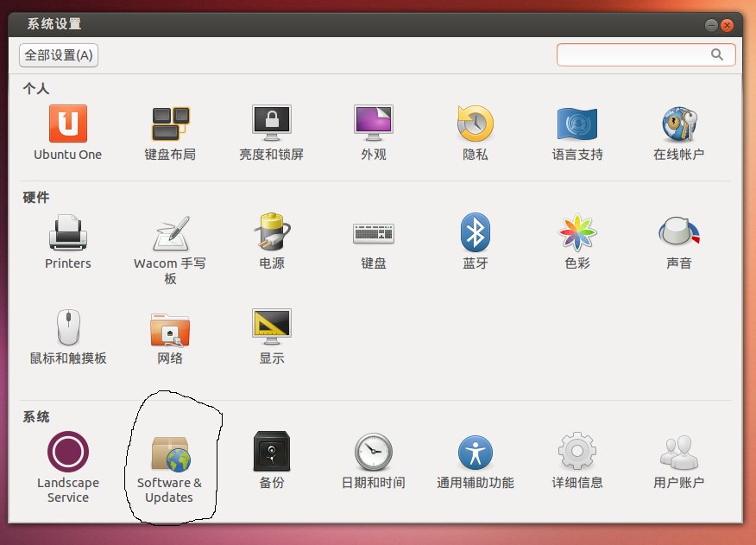Screen dimensions: 756x545
Task: Open 电源 power settings
Action: click(x=272, y=241)
